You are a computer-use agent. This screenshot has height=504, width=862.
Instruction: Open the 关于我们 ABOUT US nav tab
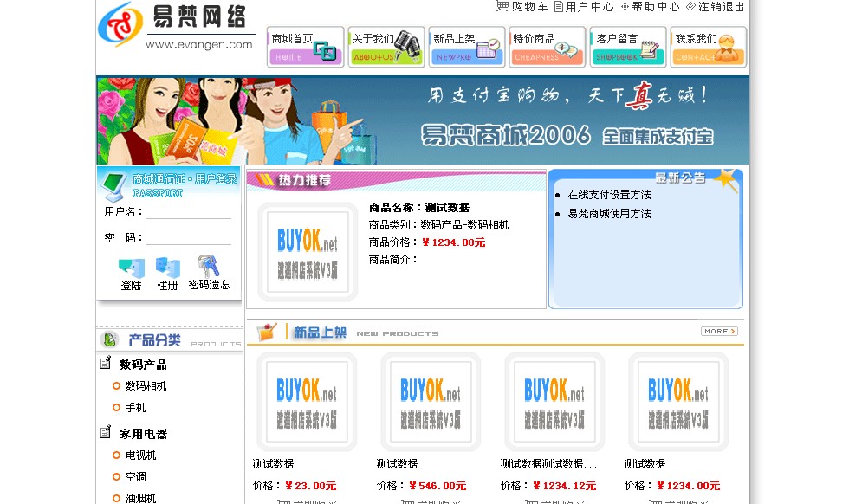coord(386,48)
